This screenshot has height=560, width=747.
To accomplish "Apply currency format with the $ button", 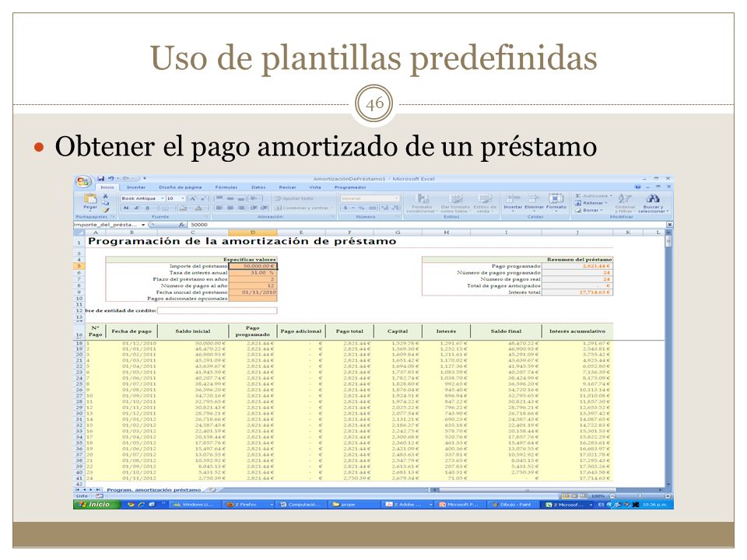I will coord(345,208).
